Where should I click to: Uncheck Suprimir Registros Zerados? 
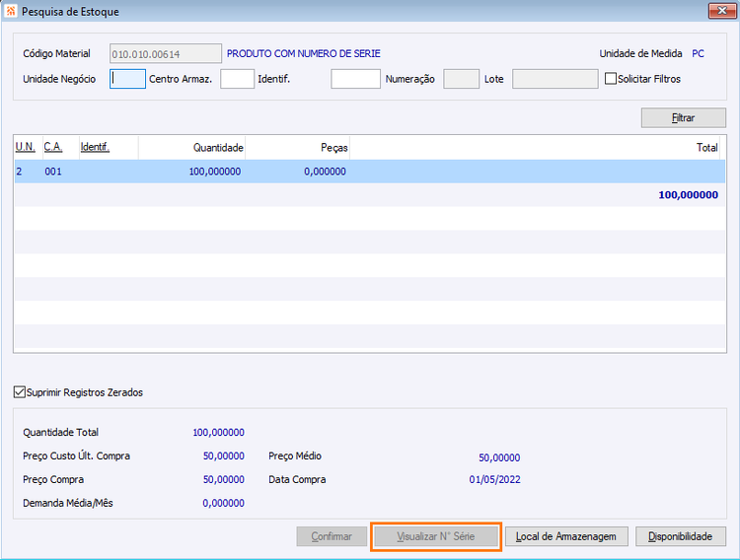click(20, 392)
